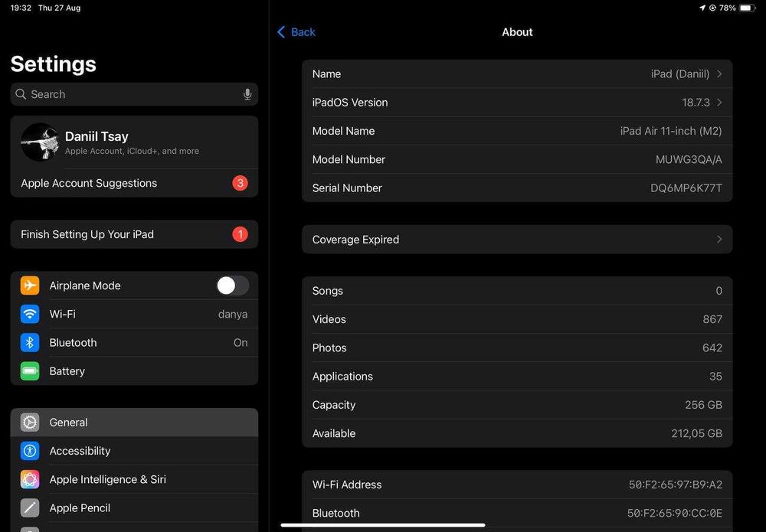Open Bluetooth settings in sidebar
Image resolution: width=766 pixels, height=532 pixels.
(x=134, y=343)
